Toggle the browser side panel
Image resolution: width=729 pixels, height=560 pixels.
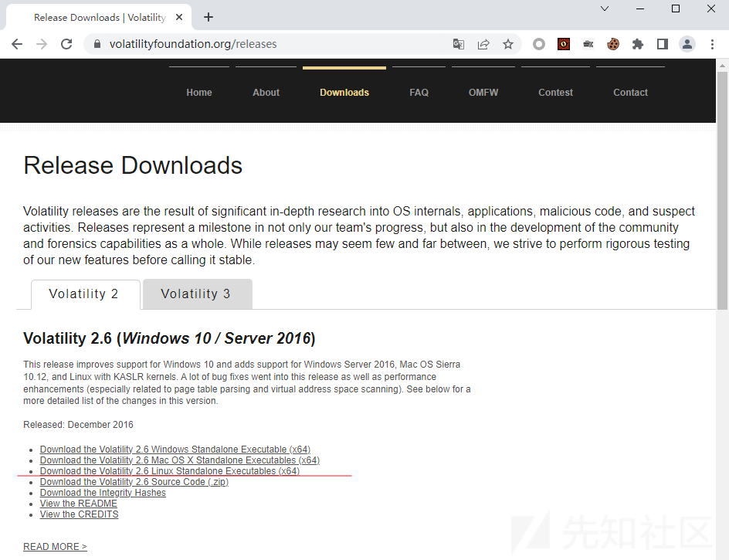663,44
